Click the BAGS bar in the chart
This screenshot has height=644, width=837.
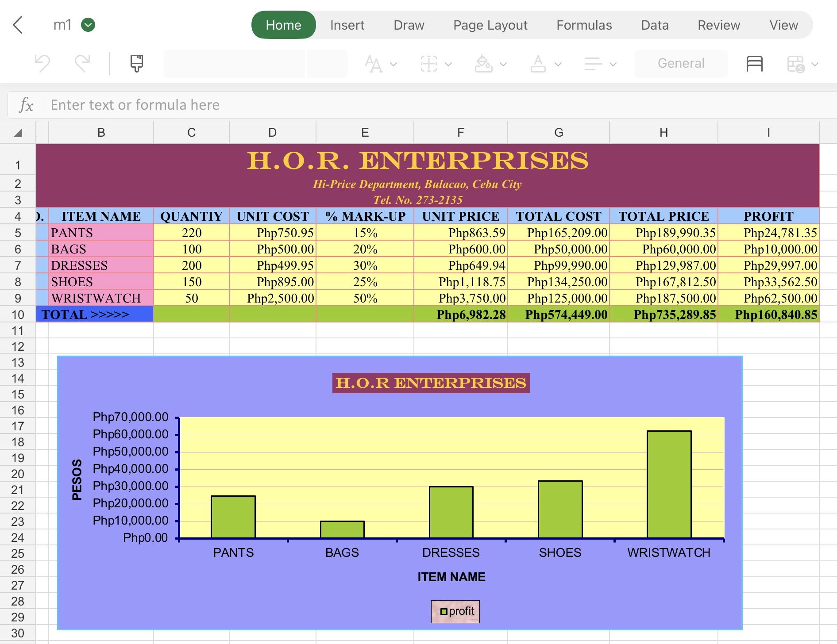(x=342, y=529)
